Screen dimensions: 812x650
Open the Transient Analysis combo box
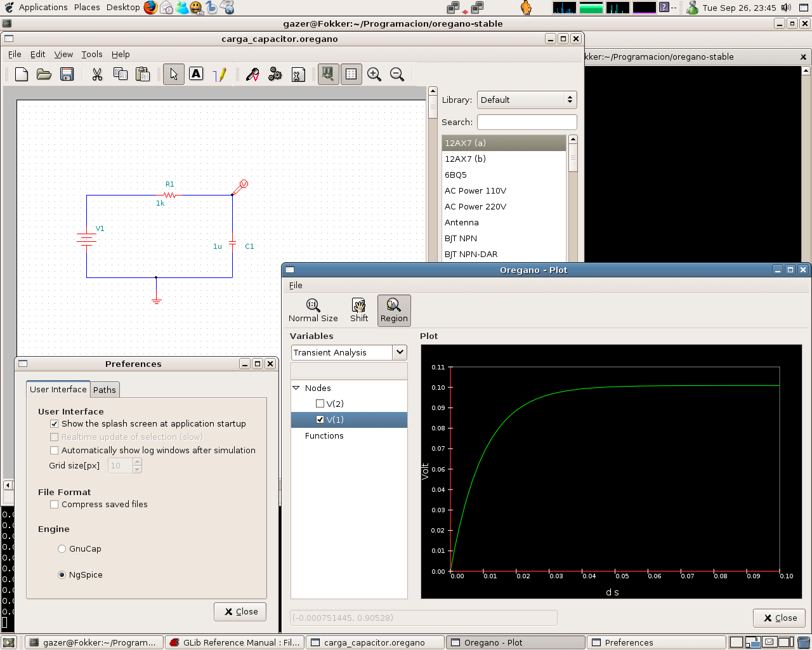[349, 352]
